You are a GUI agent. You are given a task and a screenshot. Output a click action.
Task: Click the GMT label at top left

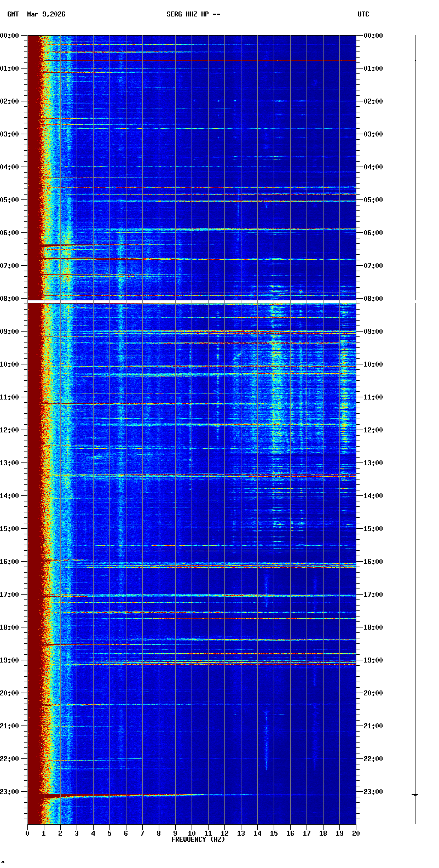pos(13,14)
